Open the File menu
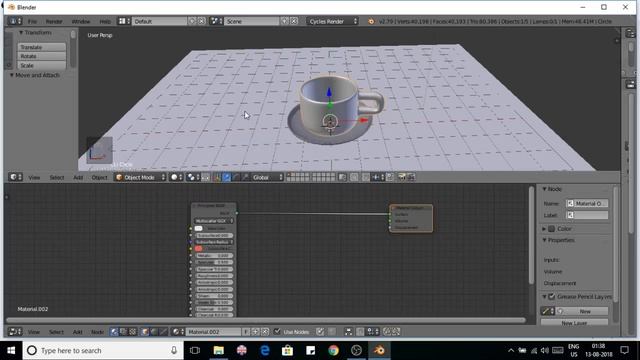 click(x=32, y=21)
